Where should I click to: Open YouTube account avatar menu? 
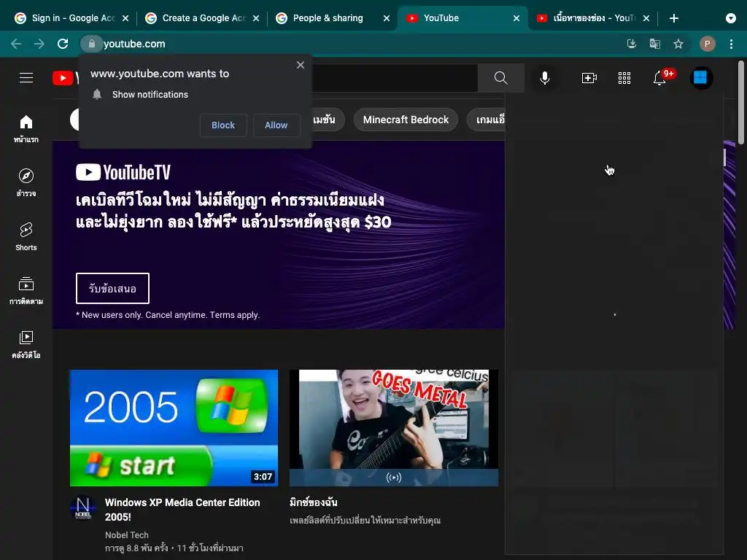coord(701,77)
